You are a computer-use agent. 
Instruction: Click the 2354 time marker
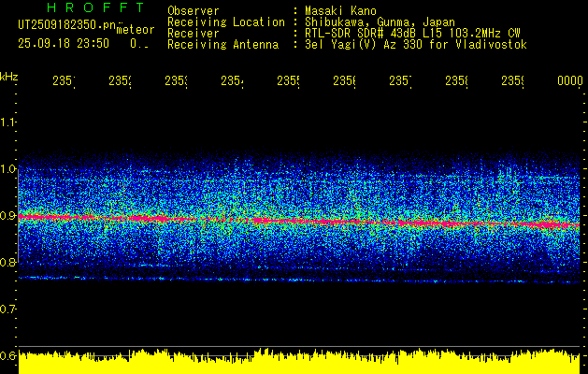pos(232,80)
